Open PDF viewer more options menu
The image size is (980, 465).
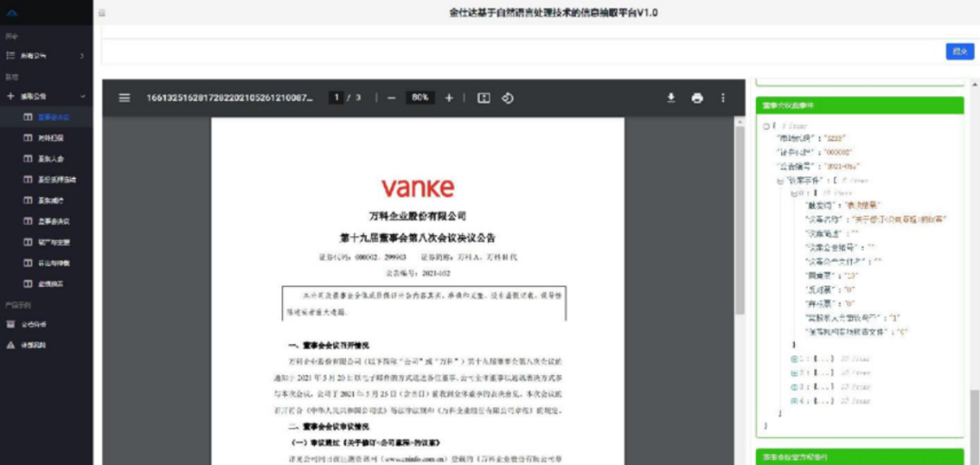pyautogui.click(x=723, y=98)
